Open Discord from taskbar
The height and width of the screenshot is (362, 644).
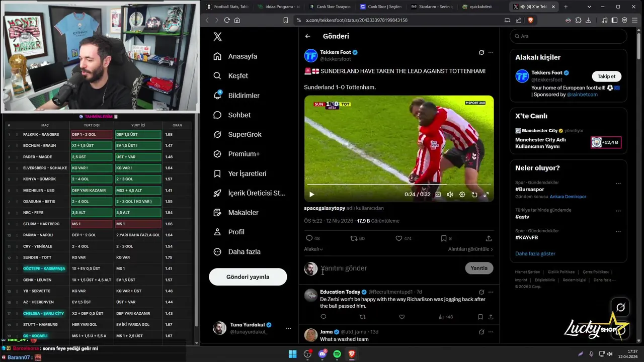(323, 354)
